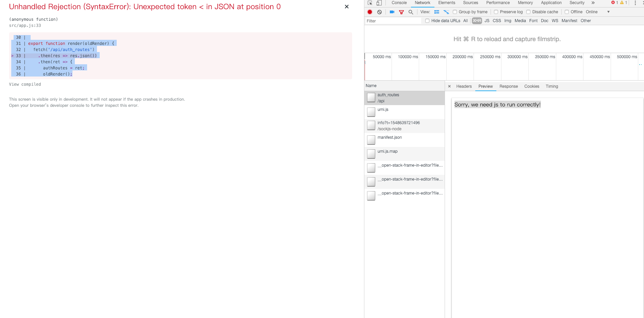
Task: Show All request types
Action: pyautogui.click(x=465, y=21)
